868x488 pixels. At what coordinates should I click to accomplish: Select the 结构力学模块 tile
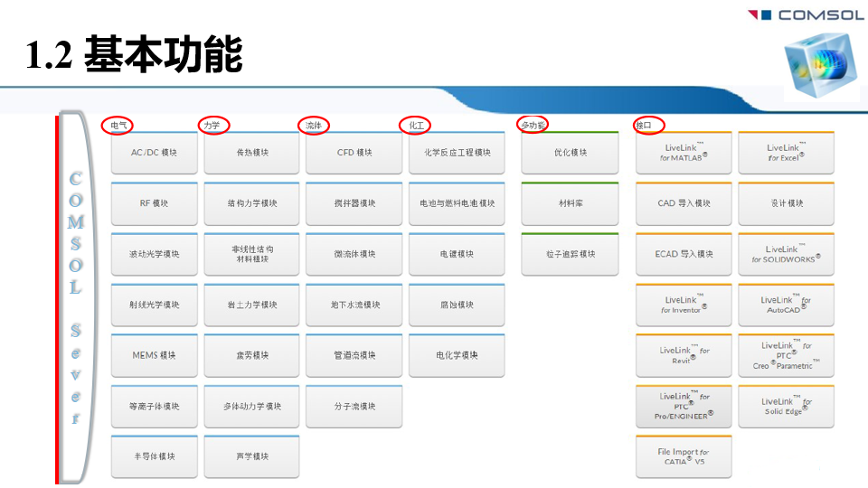click(252, 203)
